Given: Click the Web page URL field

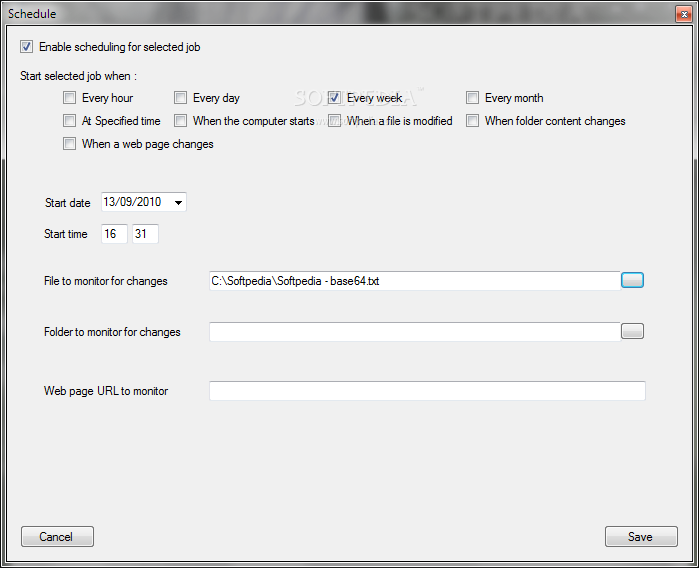Looking at the screenshot, I should tap(427, 391).
